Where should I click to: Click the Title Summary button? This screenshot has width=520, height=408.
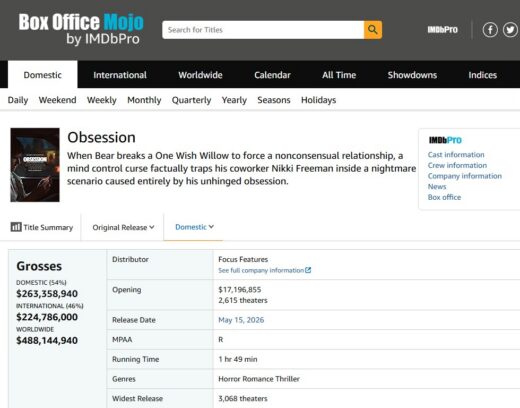pyautogui.click(x=42, y=227)
